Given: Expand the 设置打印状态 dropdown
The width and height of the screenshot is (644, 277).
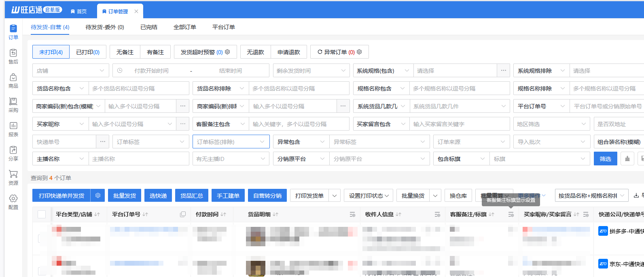Looking at the screenshot, I should point(369,196).
